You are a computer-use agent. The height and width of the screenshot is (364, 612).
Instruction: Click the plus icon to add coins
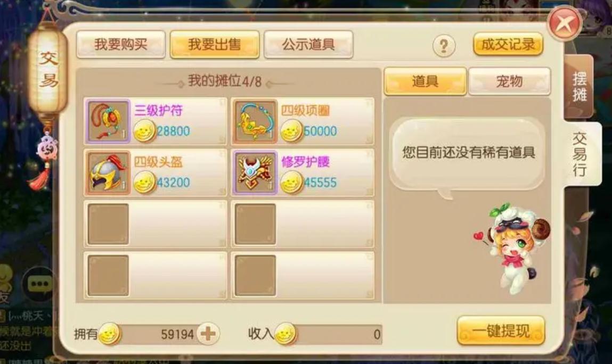[x=208, y=334]
